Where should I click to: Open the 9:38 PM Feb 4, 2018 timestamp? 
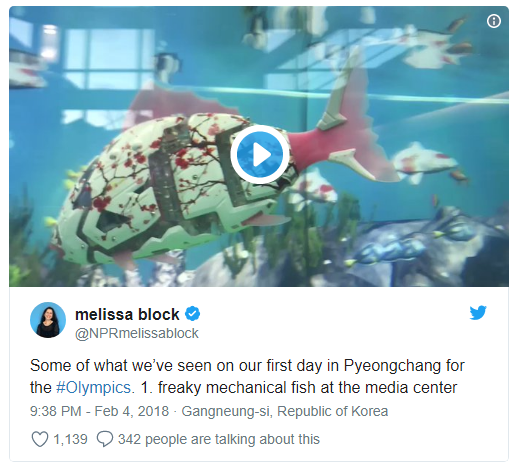click(99, 411)
